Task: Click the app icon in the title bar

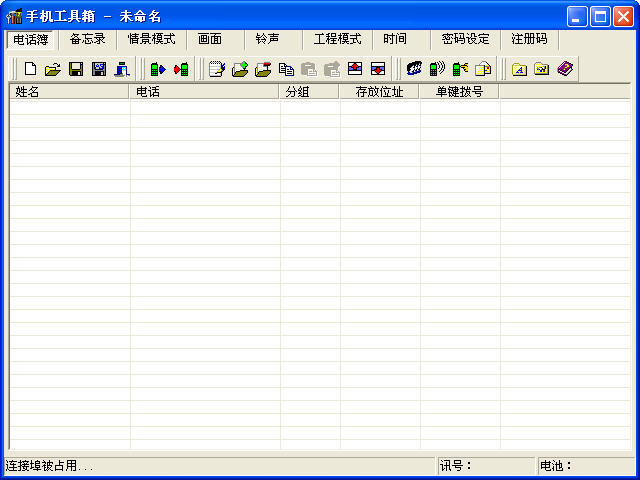Action: (x=14, y=16)
